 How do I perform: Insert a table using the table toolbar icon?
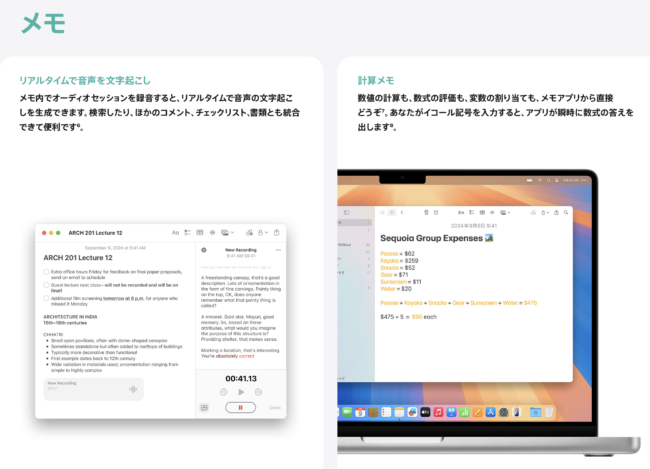pyautogui.click(x=201, y=232)
